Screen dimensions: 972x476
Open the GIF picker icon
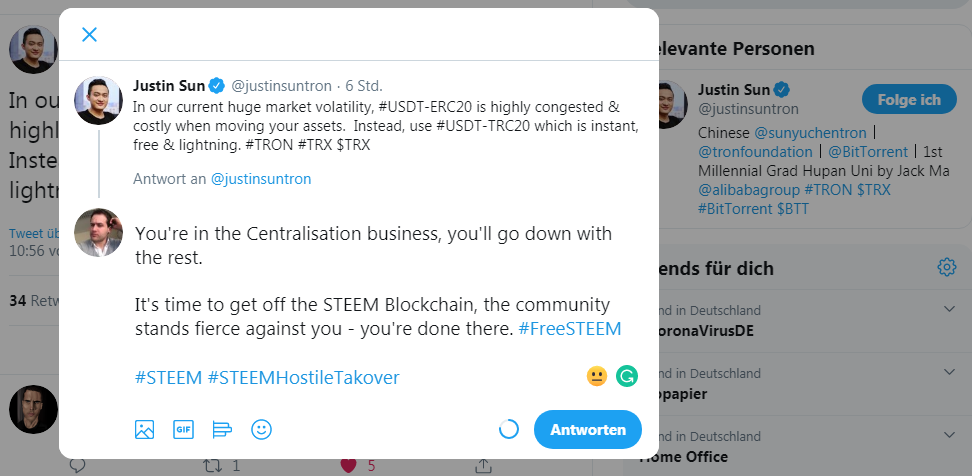point(183,430)
